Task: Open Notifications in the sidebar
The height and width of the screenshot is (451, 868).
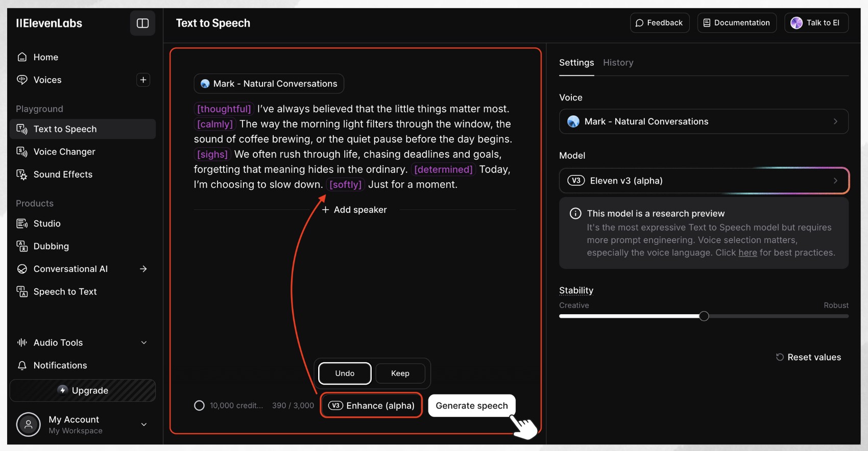Action: coord(83,365)
